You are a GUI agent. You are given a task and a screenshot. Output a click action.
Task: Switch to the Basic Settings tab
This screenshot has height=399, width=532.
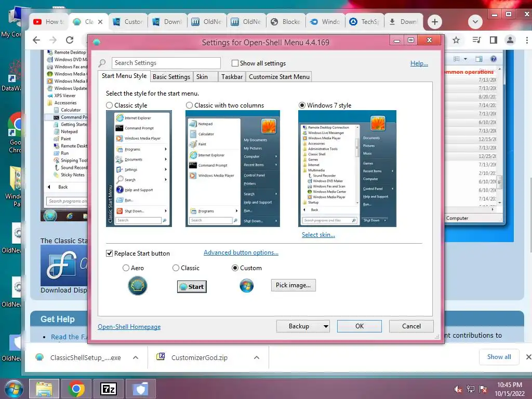click(x=171, y=77)
